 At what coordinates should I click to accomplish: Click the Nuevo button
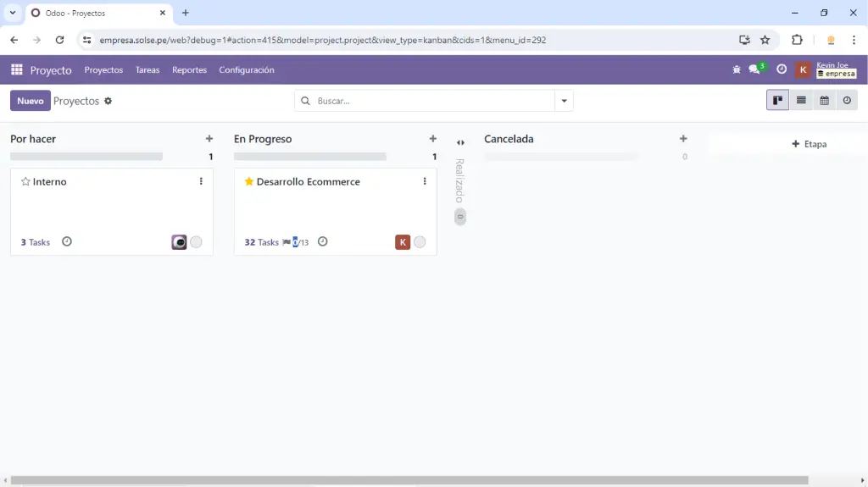coord(30,101)
